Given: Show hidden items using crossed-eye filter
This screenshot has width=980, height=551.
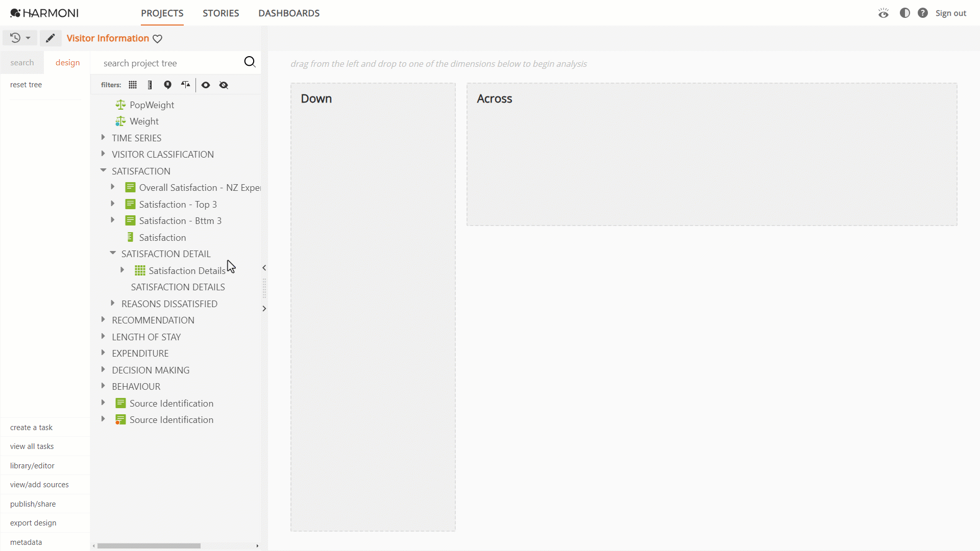Looking at the screenshot, I should pyautogui.click(x=224, y=85).
